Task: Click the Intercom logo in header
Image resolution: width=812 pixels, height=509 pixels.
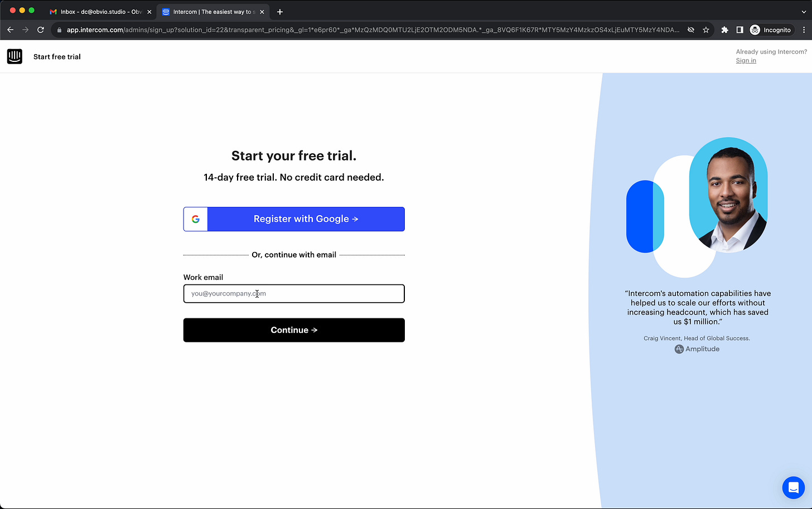Action: click(14, 56)
